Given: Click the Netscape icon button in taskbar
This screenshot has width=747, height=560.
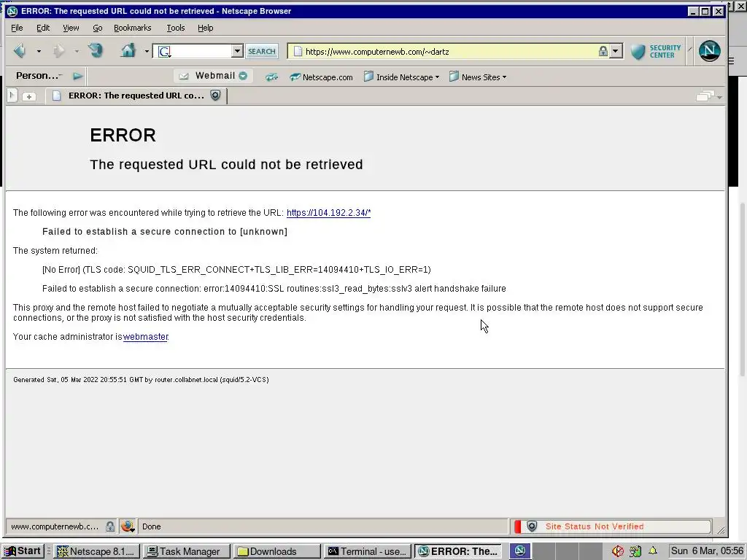Looking at the screenshot, I should click(x=519, y=551).
